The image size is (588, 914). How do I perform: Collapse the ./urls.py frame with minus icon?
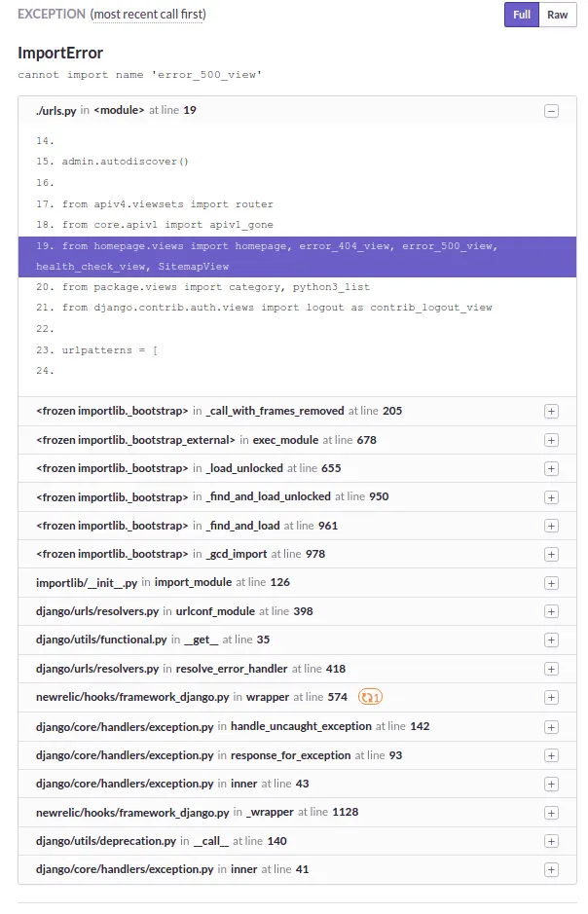551,111
